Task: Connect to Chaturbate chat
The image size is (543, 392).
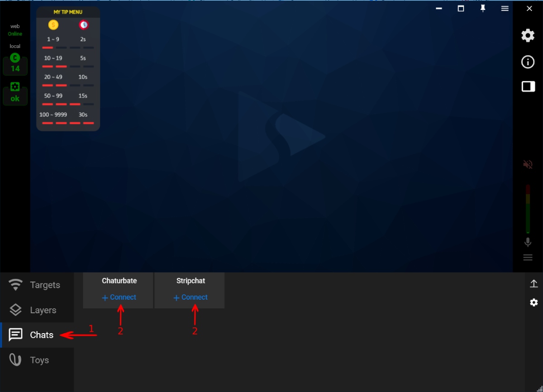Action: [119, 297]
